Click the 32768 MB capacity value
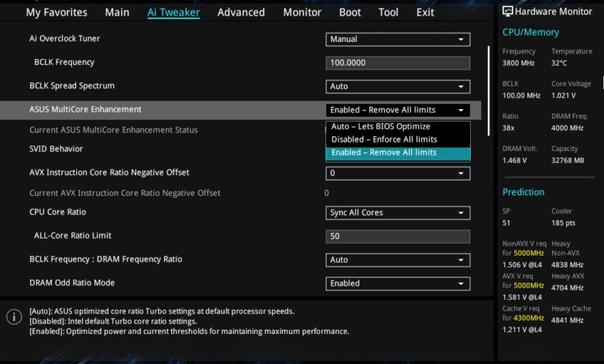 (568, 160)
